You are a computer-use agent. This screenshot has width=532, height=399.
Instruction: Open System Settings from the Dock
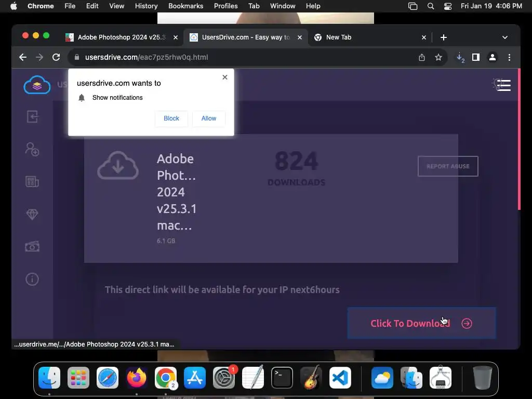224,378
